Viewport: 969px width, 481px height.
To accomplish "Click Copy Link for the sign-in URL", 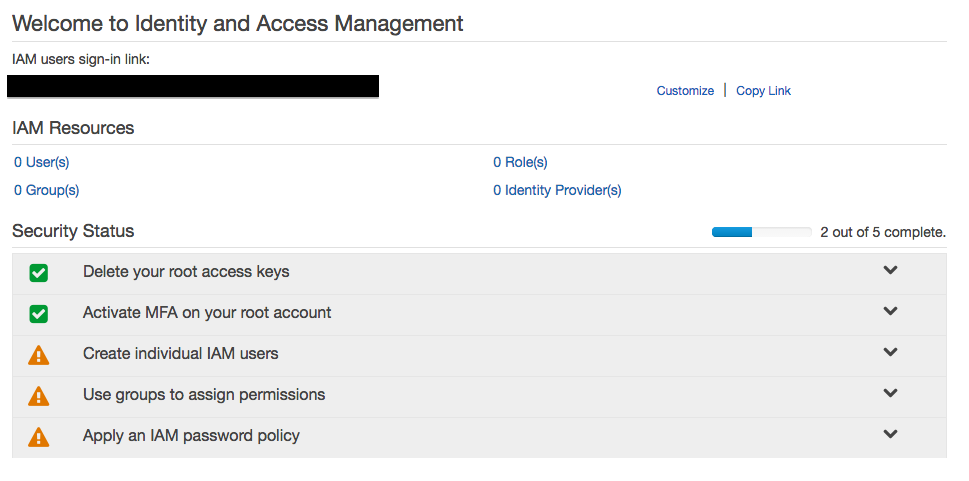I will click(763, 91).
